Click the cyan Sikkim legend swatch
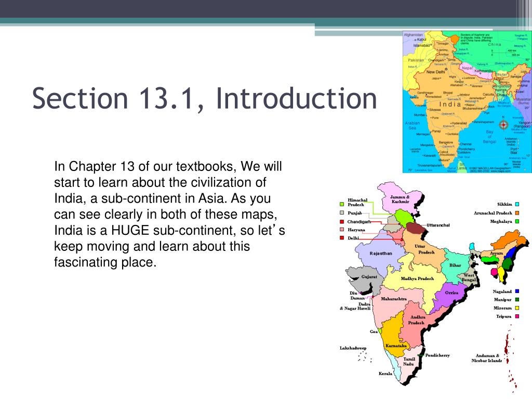The width and height of the screenshot is (532, 399). pyautogui.click(x=517, y=204)
